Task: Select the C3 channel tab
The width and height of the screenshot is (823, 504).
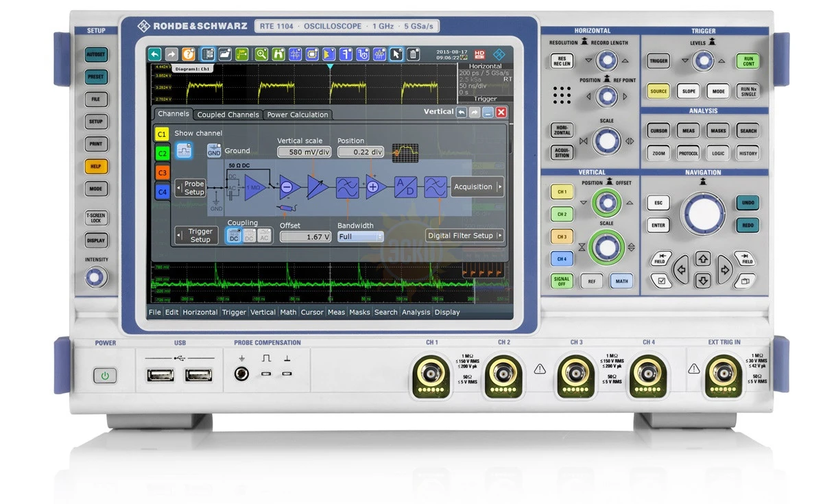Action: pos(162,172)
